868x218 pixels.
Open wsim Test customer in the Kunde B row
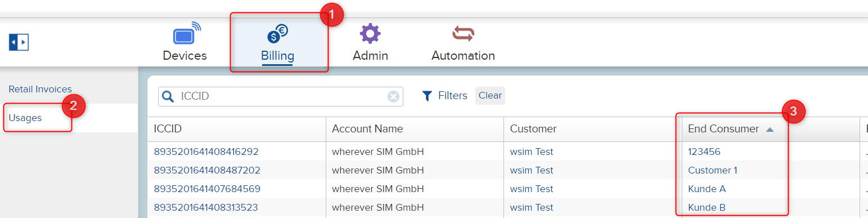tap(532, 207)
